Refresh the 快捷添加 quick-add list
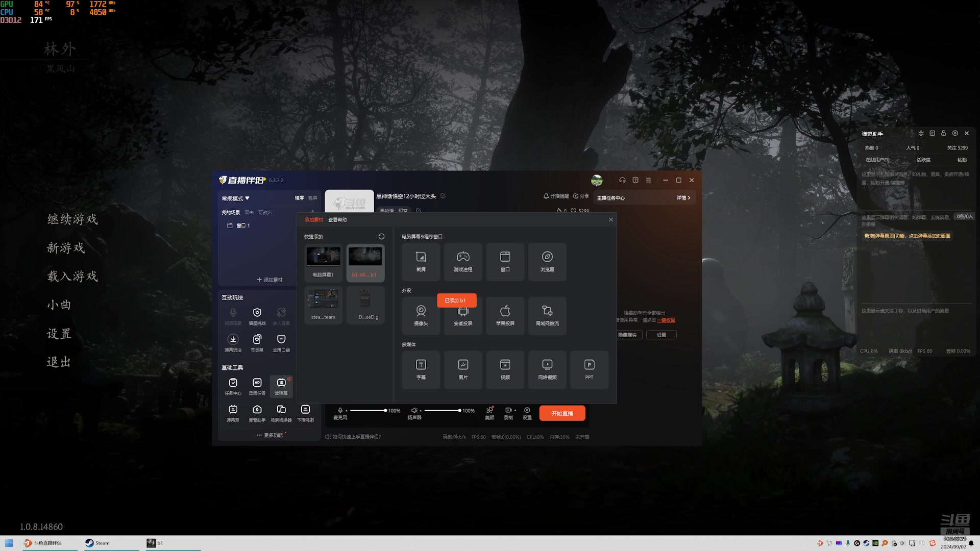Viewport: 980px width, 551px height. coord(381,237)
